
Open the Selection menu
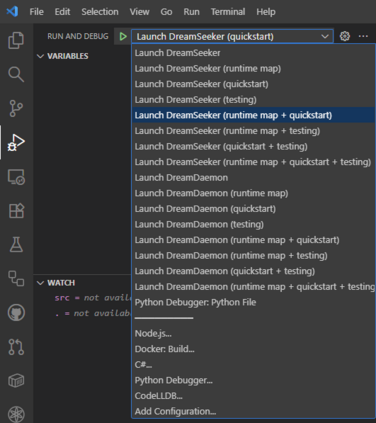pos(100,12)
